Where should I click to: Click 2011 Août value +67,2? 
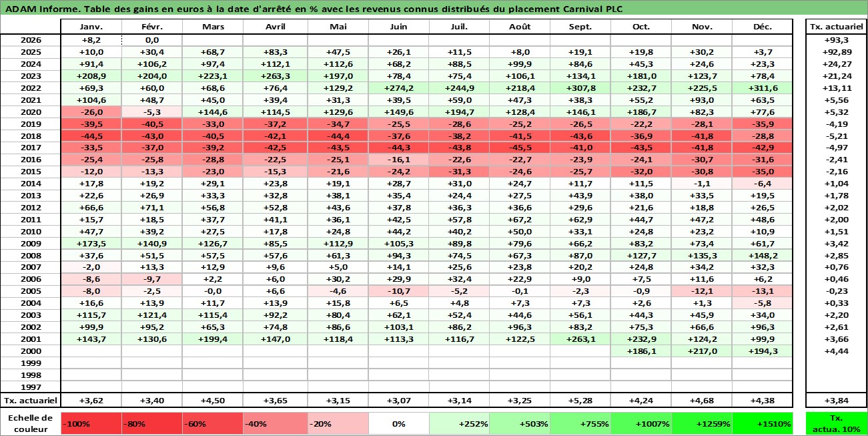point(520,219)
